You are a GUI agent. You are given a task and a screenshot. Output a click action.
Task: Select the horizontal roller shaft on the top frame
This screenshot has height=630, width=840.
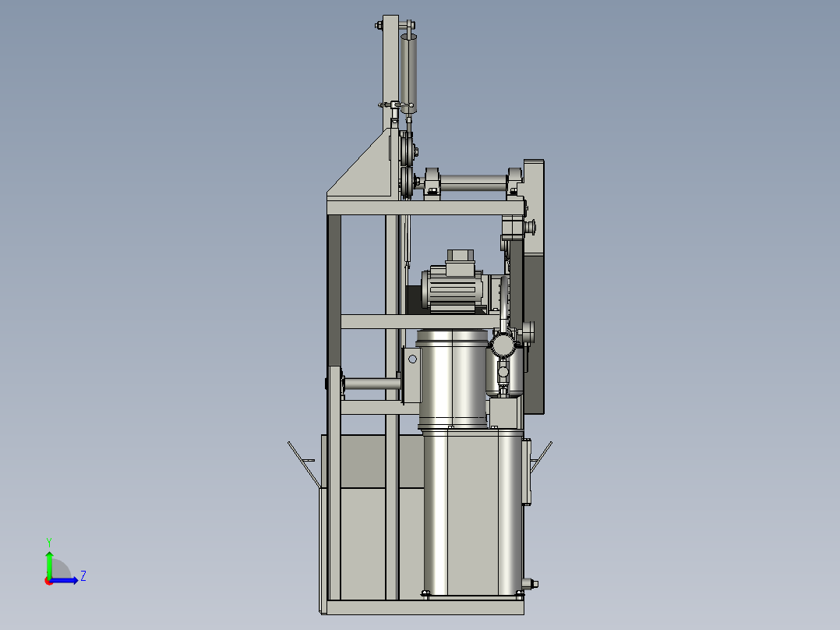[473, 182]
